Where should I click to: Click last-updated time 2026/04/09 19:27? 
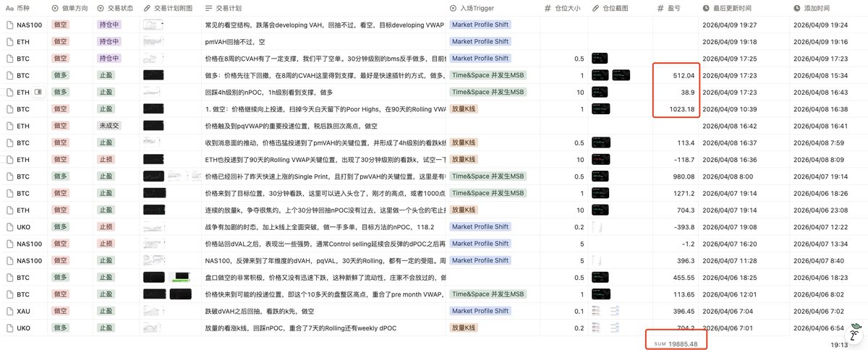pyautogui.click(x=730, y=25)
